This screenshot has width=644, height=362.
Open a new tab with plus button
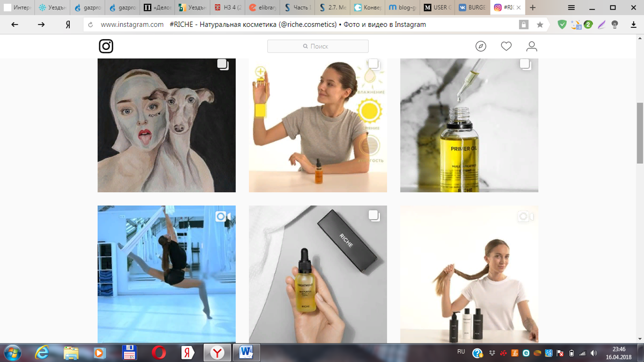pos(533,8)
